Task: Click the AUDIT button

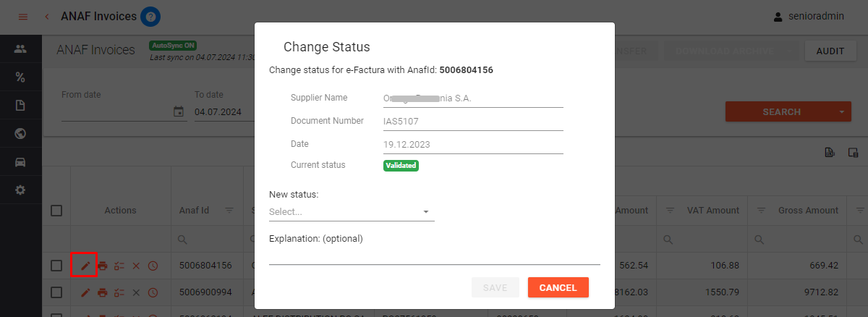Action: [831, 51]
